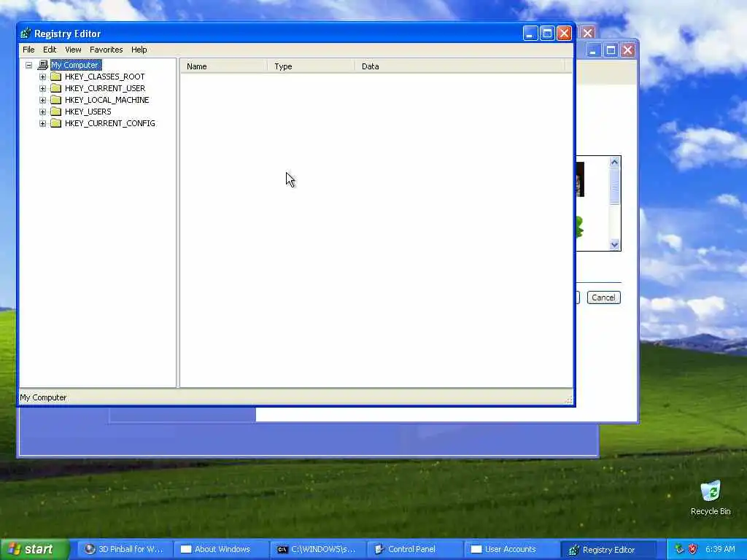Click the My Computer icon in tree

tap(43, 65)
